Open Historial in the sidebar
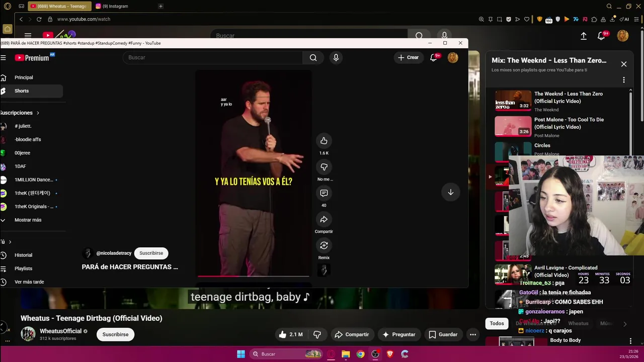Viewport: 644px width, 362px height. click(x=23, y=255)
